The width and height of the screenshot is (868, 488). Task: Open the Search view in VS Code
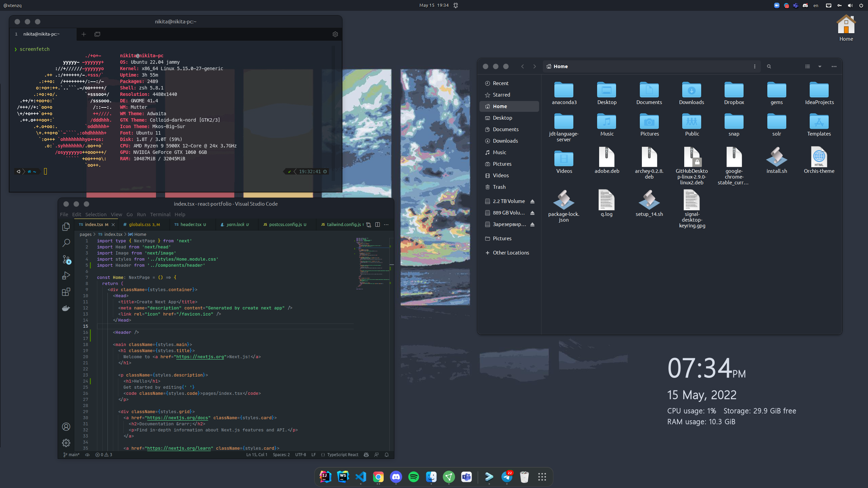[x=66, y=243]
